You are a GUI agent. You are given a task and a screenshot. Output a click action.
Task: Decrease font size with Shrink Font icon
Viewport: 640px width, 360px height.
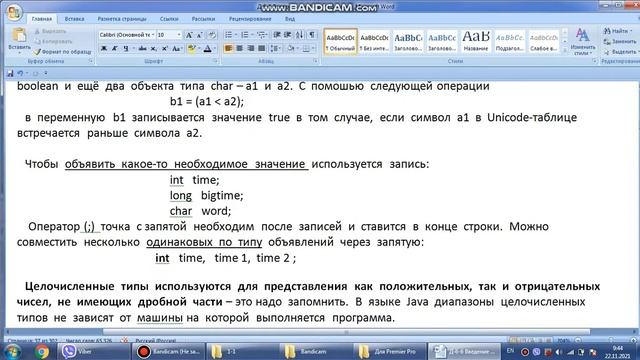point(200,36)
